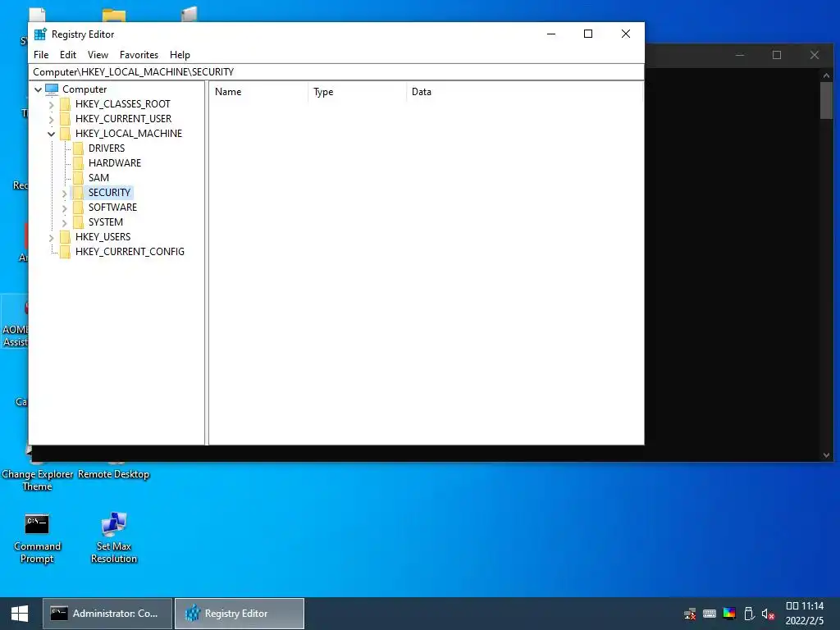Expand the SOFTWARE key

tap(64, 208)
